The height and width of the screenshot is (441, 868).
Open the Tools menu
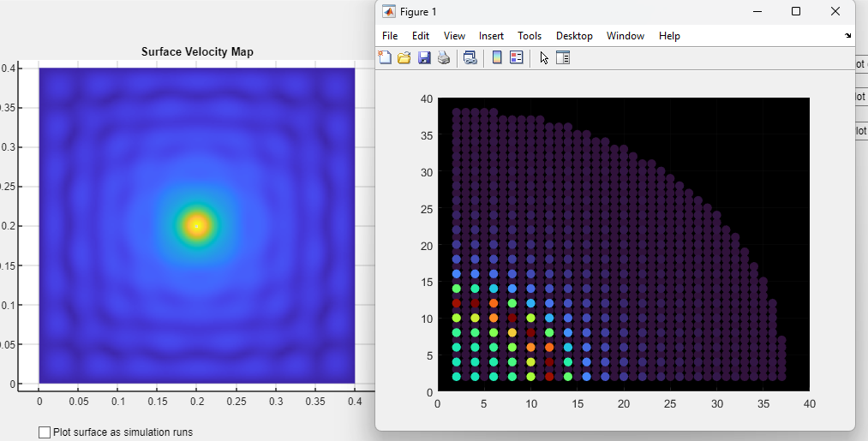[x=530, y=36]
